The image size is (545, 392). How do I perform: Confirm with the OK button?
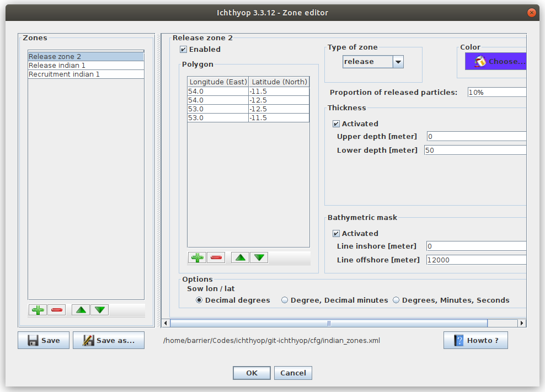252,373
